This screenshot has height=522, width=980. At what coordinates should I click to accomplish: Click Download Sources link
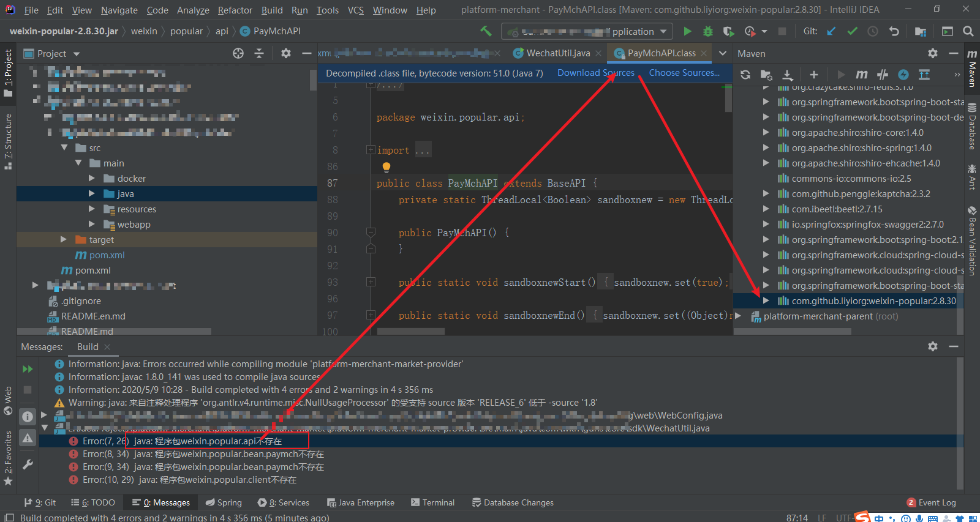coord(596,73)
